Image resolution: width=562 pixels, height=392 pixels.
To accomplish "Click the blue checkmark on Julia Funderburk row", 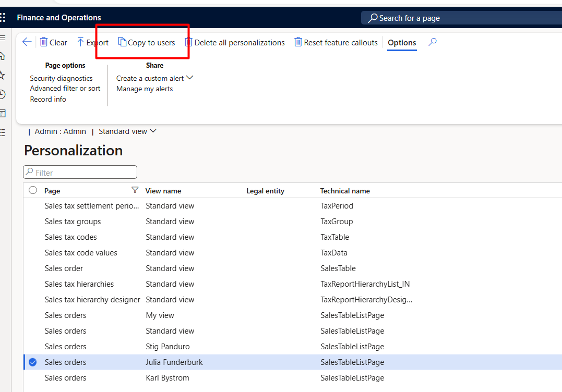I will click(33, 362).
